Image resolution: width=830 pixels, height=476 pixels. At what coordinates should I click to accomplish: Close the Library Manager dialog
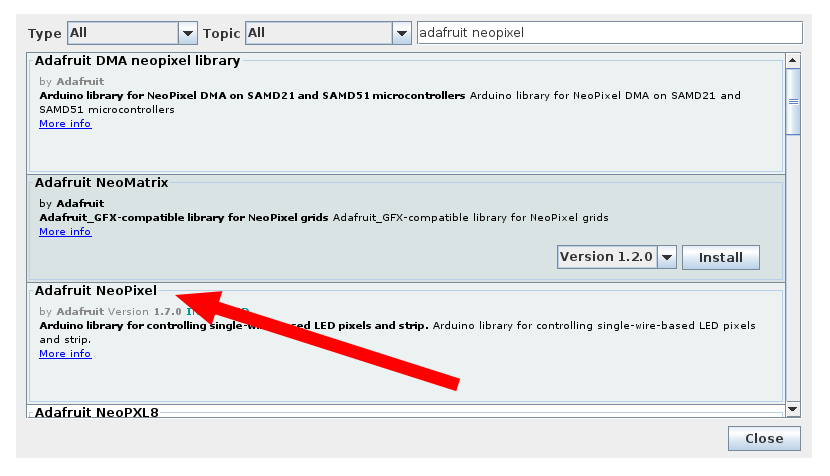point(764,438)
